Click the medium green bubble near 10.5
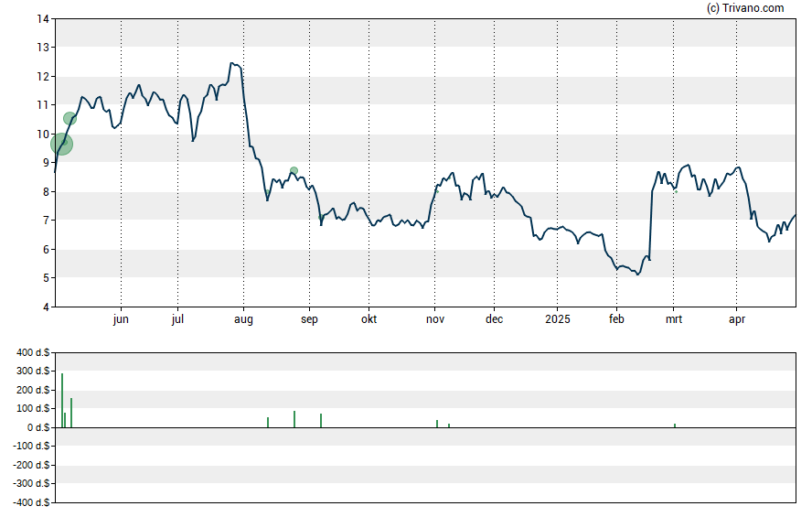The width and height of the screenshot is (812, 517). coord(69,119)
